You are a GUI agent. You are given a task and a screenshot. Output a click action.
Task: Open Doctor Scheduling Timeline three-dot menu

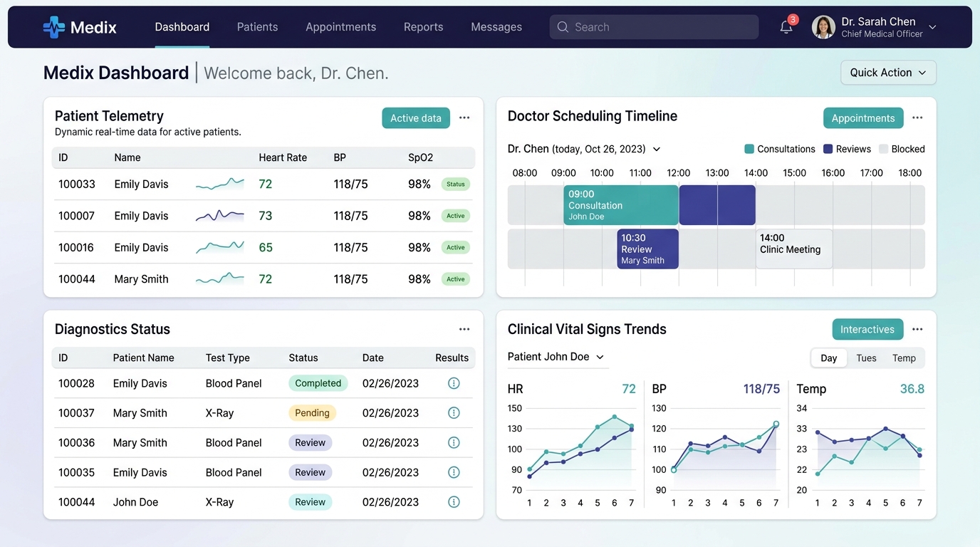(x=917, y=118)
